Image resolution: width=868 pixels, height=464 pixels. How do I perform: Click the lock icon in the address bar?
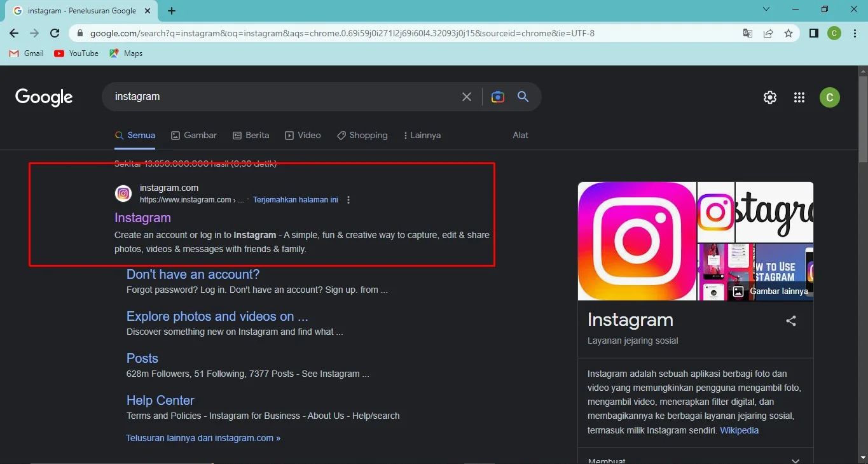point(79,33)
